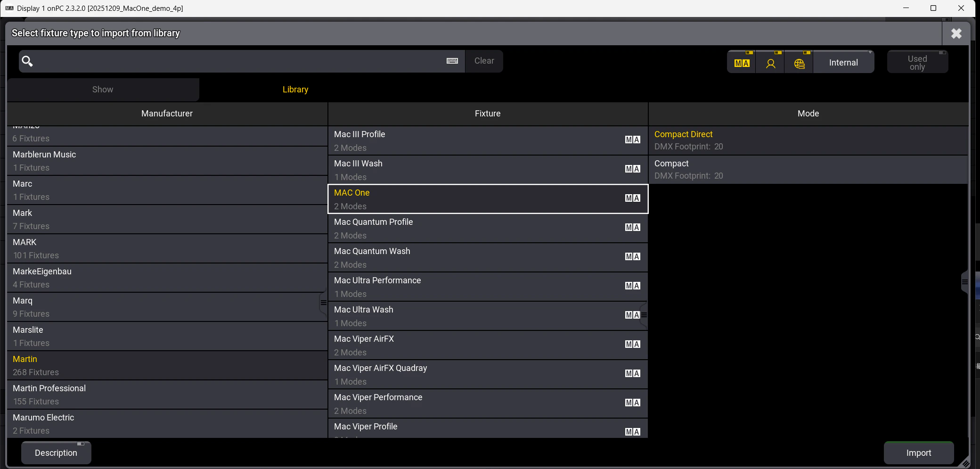Click the Manufacturer column header
Viewport: 980px width, 469px height.
click(x=167, y=114)
